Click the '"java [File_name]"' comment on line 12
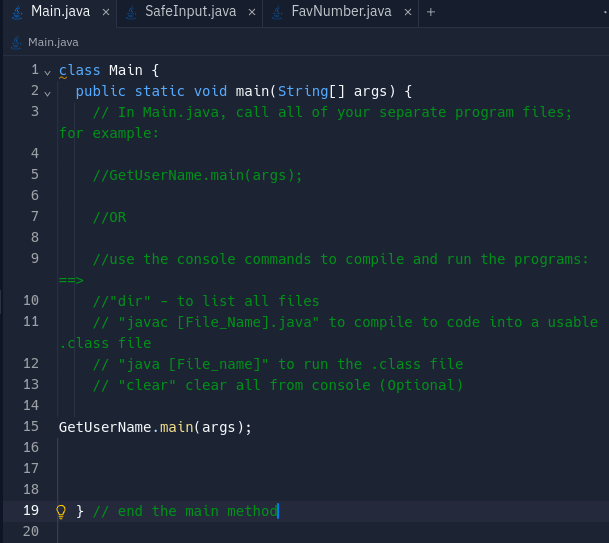609x543 pixels. (278, 364)
